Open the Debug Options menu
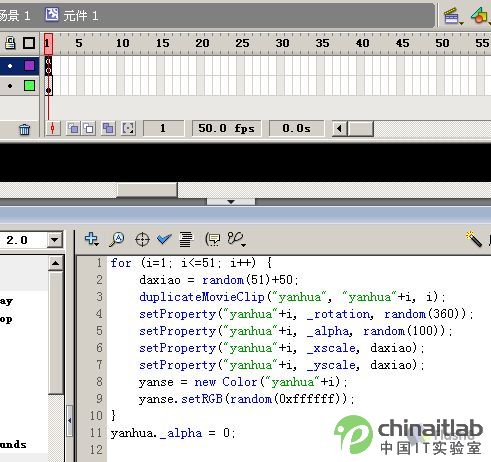 (237, 239)
